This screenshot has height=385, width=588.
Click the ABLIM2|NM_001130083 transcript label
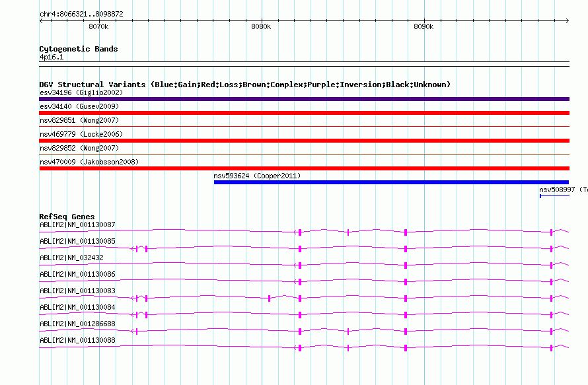coord(77,291)
